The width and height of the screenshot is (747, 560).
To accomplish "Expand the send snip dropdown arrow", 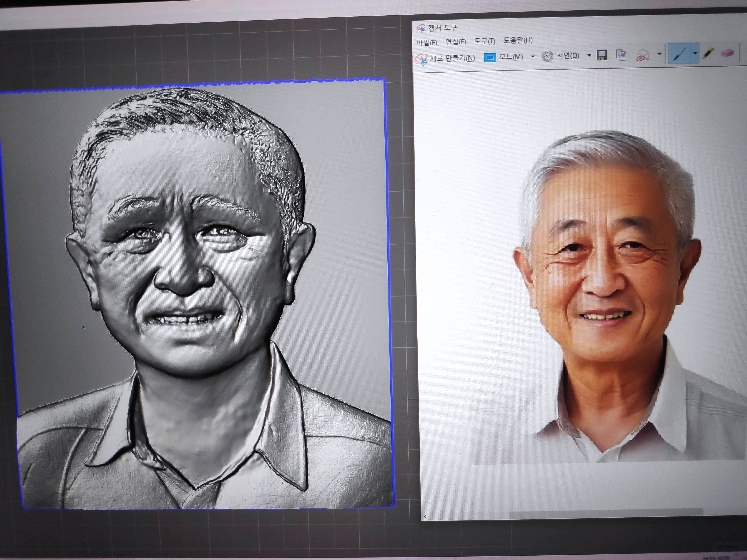I will pyautogui.click(x=659, y=54).
